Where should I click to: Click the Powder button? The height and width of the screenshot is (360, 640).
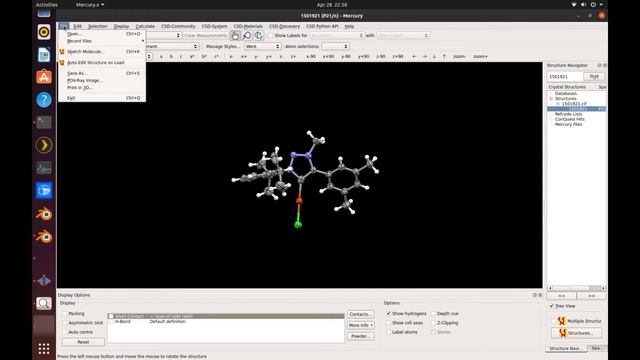point(360,336)
